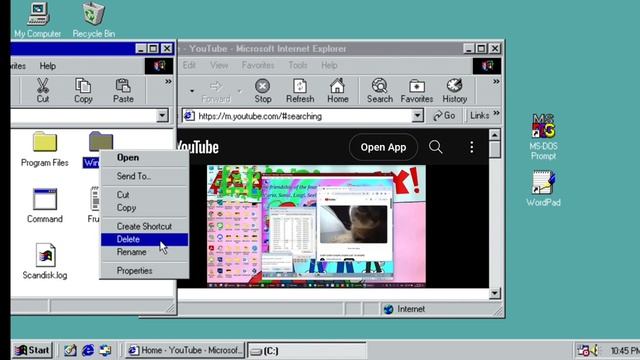Open the Search pane in Internet Explorer

(x=380, y=91)
